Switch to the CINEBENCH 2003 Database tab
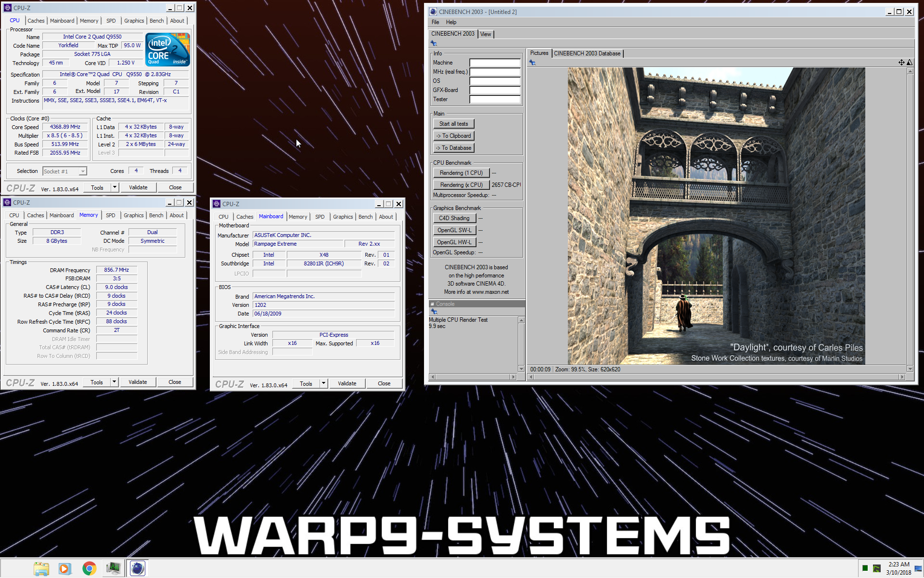This screenshot has width=924, height=578. (587, 53)
